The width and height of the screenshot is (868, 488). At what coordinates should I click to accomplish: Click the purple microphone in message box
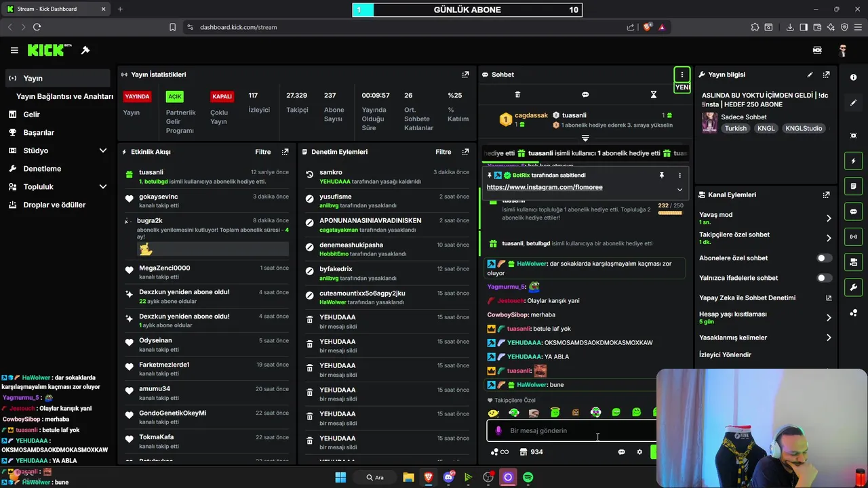[x=498, y=430]
